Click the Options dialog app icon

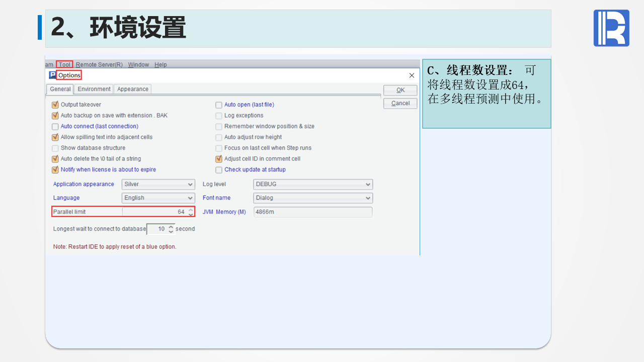tap(52, 75)
